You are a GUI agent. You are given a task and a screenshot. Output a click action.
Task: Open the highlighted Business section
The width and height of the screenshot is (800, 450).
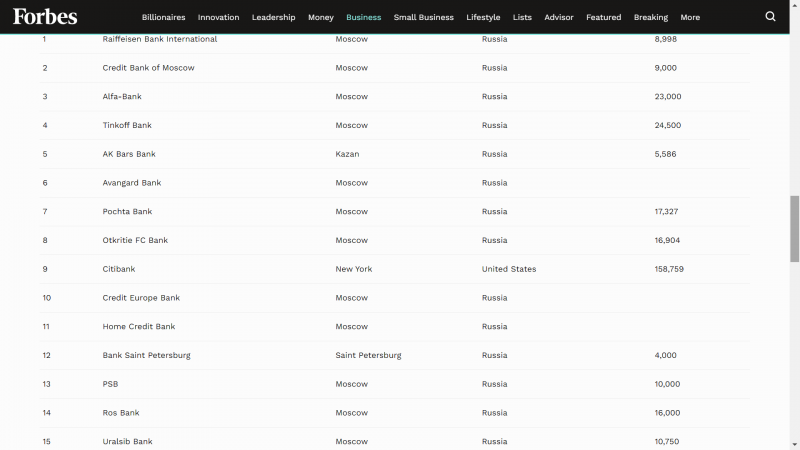pyautogui.click(x=363, y=17)
